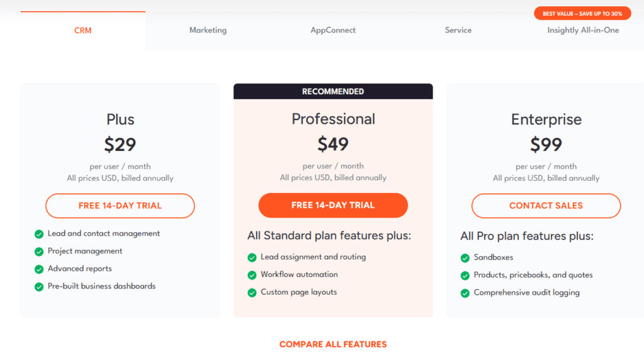Click the green check next to Workflow automation
Image resolution: width=644 pixels, height=360 pixels.
(x=252, y=275)
